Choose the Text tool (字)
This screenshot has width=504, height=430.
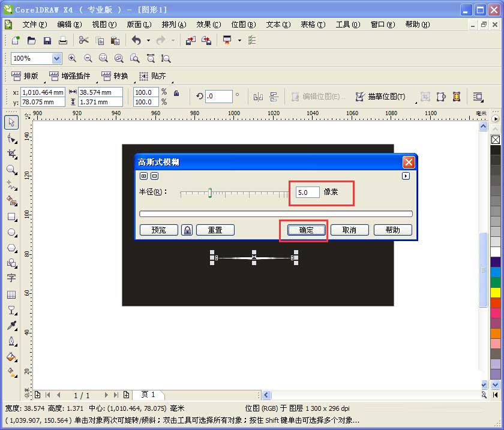[11, 277]
